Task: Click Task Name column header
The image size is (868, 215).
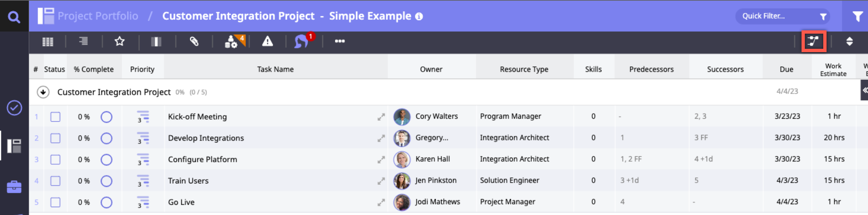Action: (x=275, y=69)
